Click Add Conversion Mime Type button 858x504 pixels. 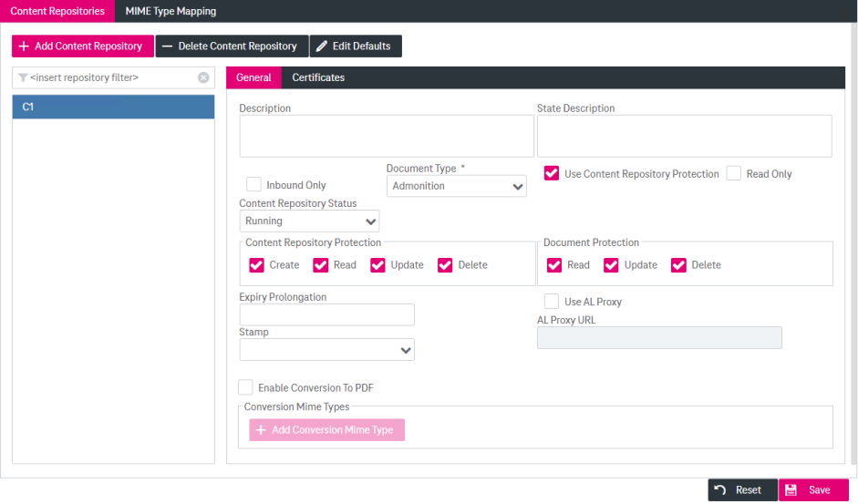coord(326,430)
